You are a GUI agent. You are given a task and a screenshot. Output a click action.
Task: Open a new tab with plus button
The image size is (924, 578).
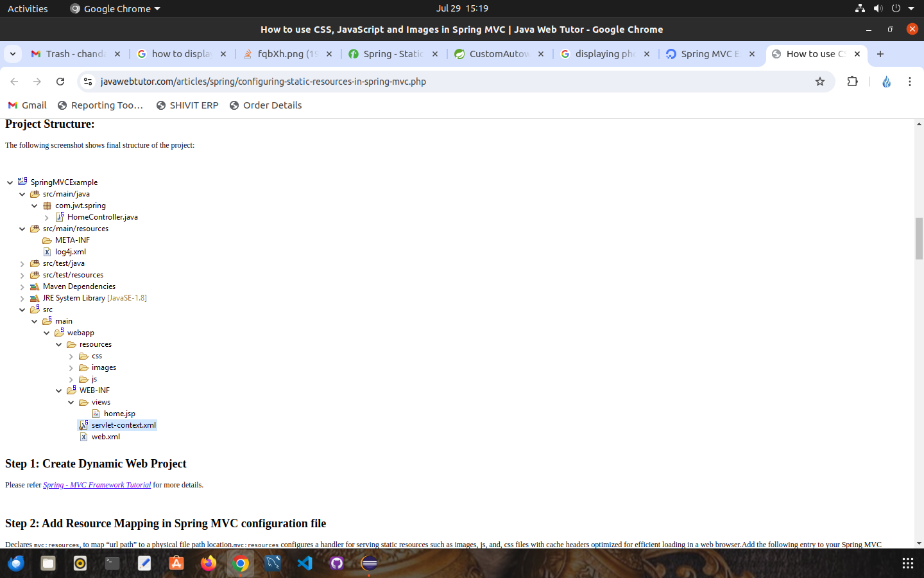click(880, 54)
